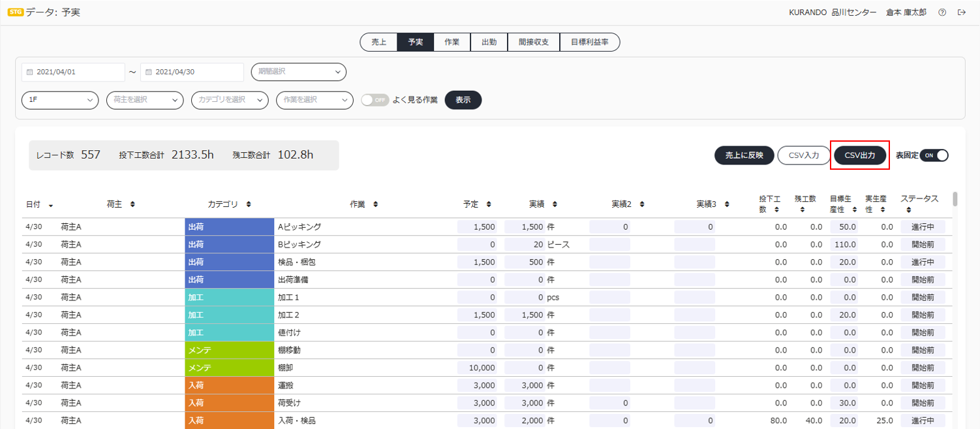Image resolution: width=980 pixels, height=429 pixels.
Task: Sort by 日付 column arrow
Action: (x=51, y=205)
